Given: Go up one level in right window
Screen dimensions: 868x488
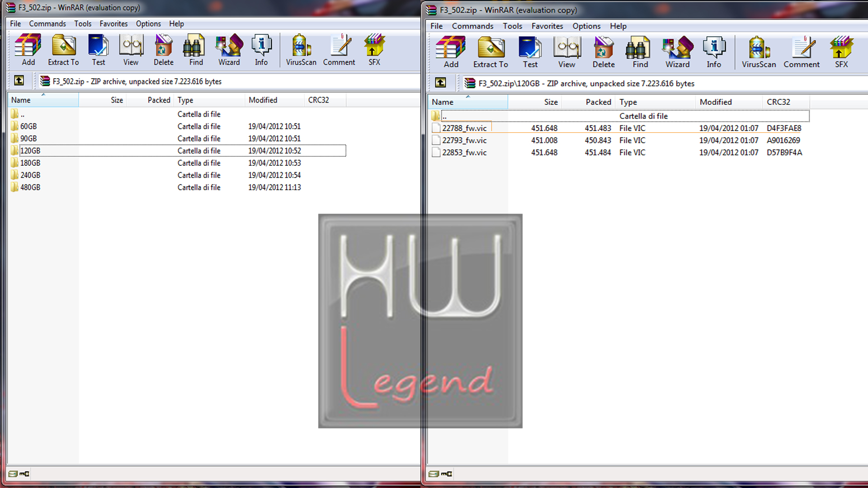Looking at the screenshot, I should coord(440,82).
